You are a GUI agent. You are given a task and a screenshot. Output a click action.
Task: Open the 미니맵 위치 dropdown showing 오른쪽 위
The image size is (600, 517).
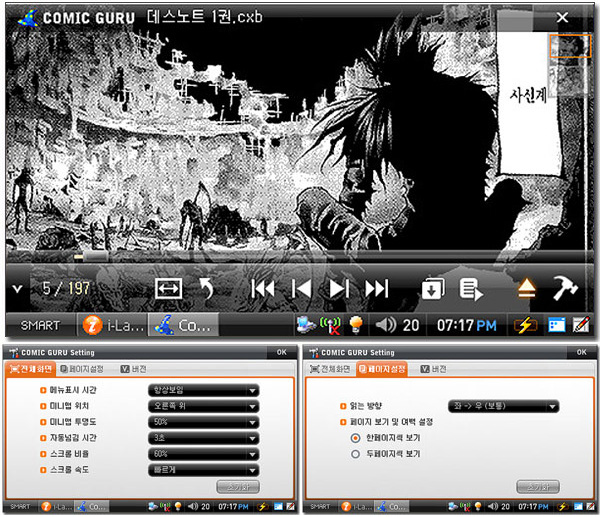[204, 406]
